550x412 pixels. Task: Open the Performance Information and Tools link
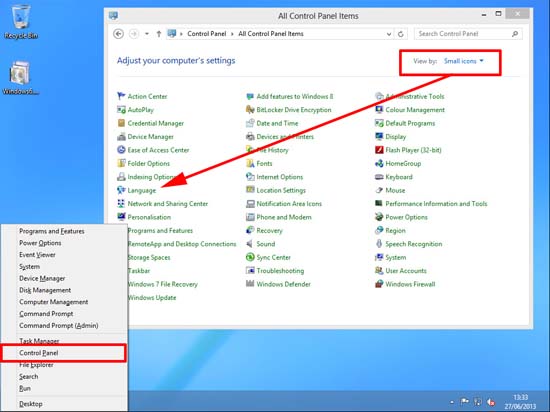tap(436, 204)
